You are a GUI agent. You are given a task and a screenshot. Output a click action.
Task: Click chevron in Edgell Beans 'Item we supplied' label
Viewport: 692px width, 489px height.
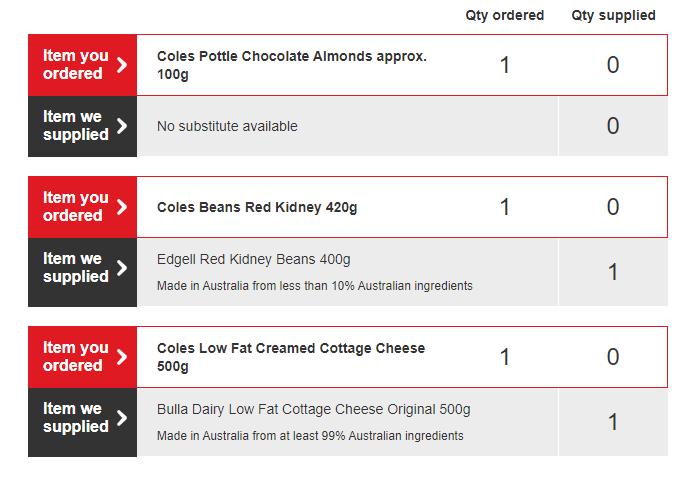tap(122, 268)
